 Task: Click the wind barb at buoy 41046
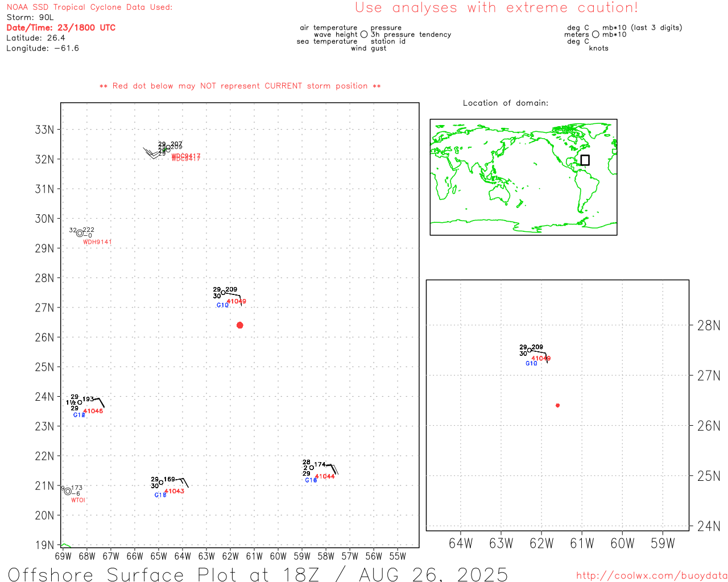pyautogui.click(x=99, y=402)
